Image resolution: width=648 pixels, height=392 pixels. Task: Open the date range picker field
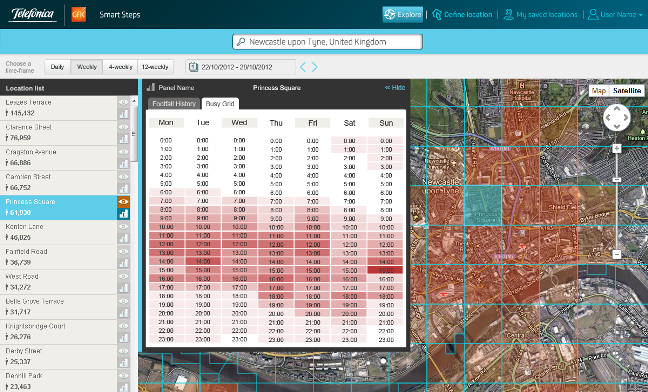(241, 67)
